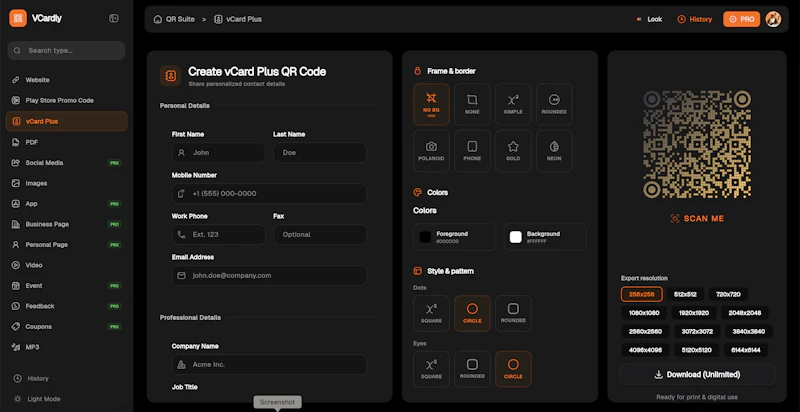Select 1080x1080 export resolution
The height and width of the screenshot is (412, 800).
coord(644,313)
